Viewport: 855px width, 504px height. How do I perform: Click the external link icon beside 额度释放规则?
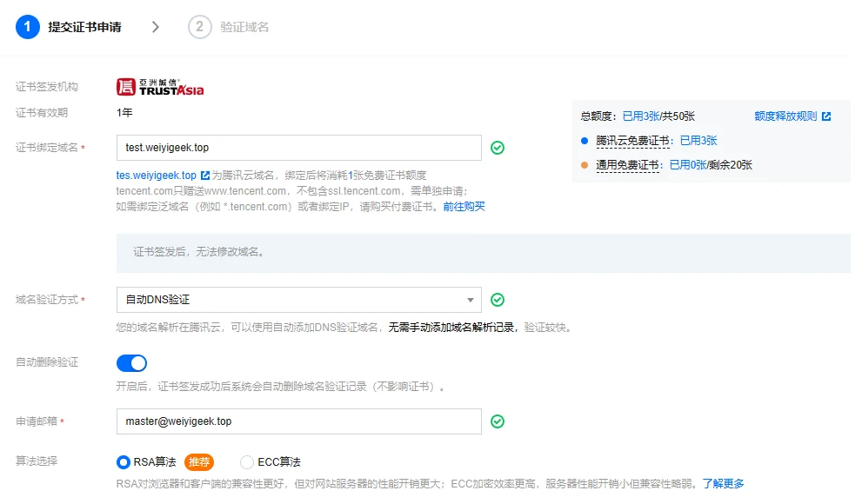tap(826, 116)
